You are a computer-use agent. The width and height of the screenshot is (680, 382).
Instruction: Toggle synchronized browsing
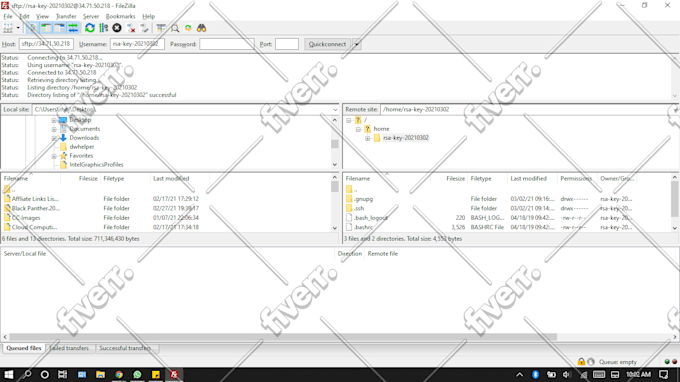188,28
